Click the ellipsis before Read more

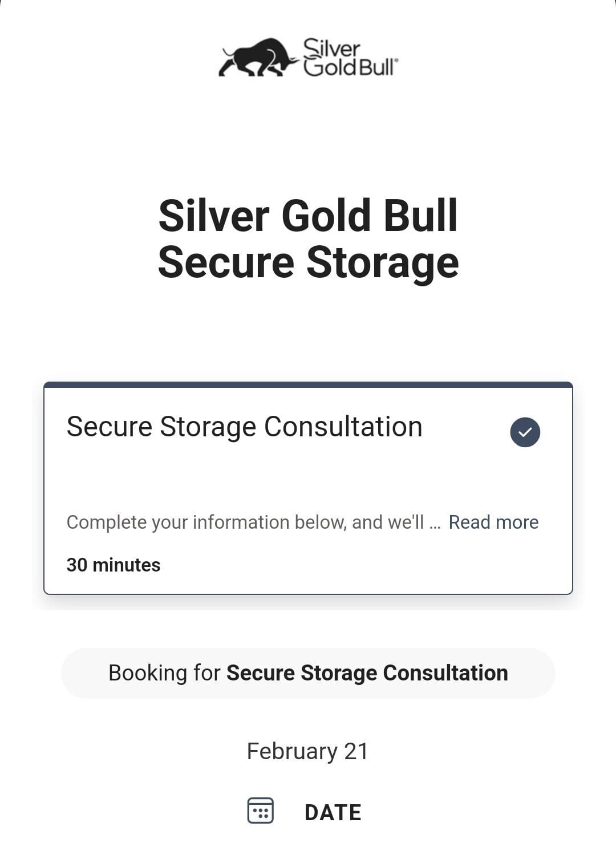(x=435, y=523)
